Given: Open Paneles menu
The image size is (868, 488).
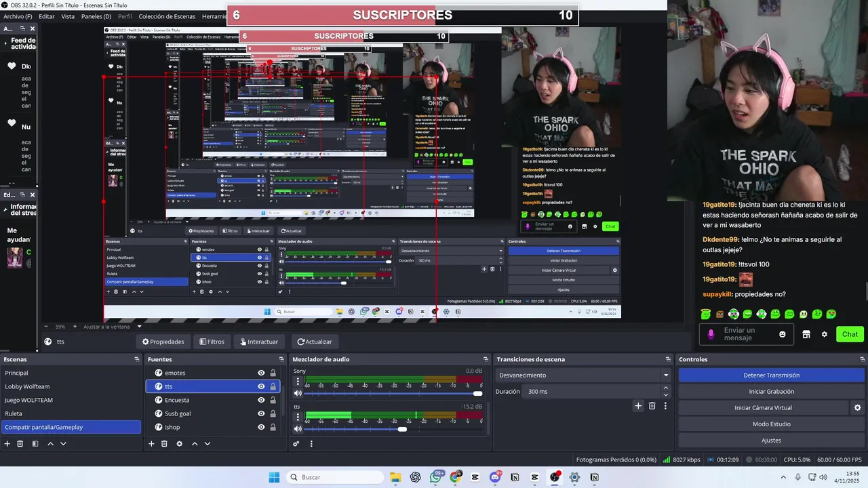Looking at the screenshot, I should [x=96, y=16].
